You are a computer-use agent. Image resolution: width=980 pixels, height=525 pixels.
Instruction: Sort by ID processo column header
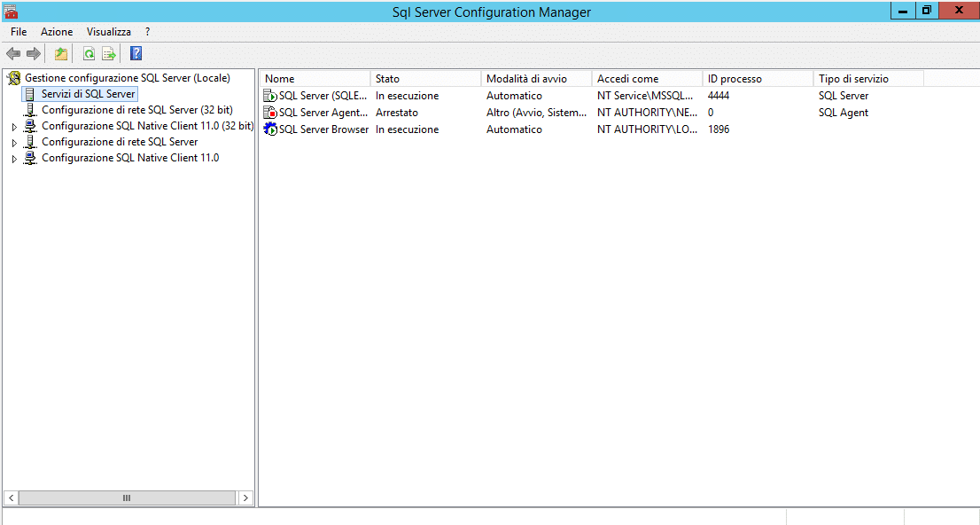(758, 79)
